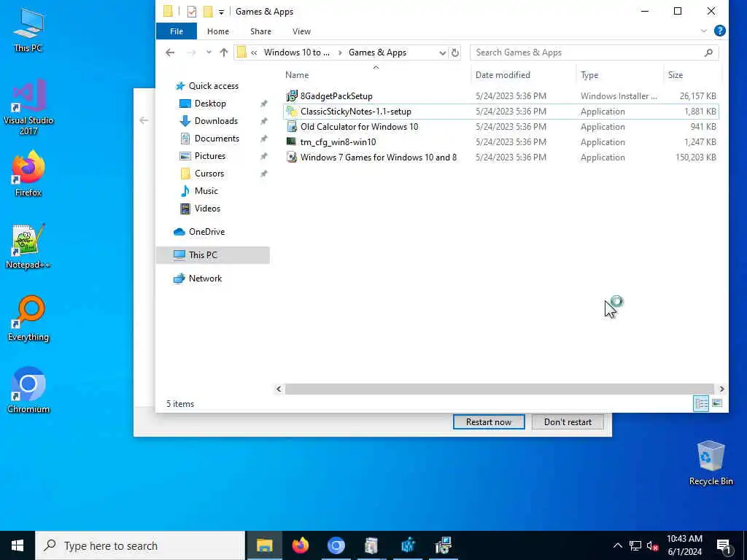Click the taskbar Type here to search box
747x560 pixels.
[x=140, y=545]
